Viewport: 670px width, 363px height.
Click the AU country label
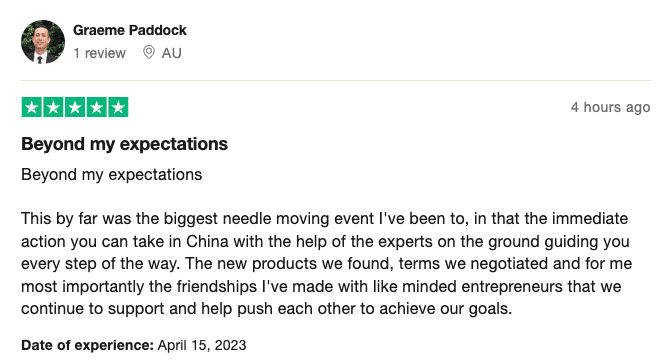pyautogui.click(x=172, y=53)
